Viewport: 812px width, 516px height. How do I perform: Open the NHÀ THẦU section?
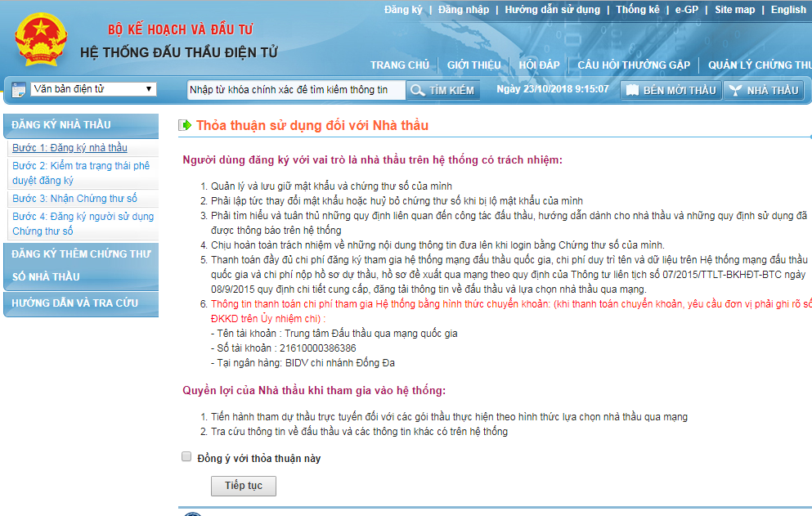point(764,90)
